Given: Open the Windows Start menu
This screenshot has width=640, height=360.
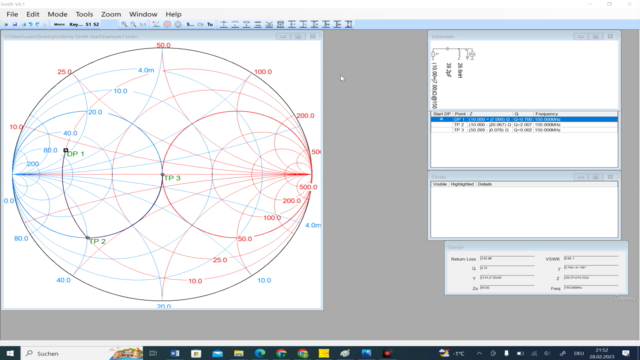Looking at the screenshot, I should [10, 353].
